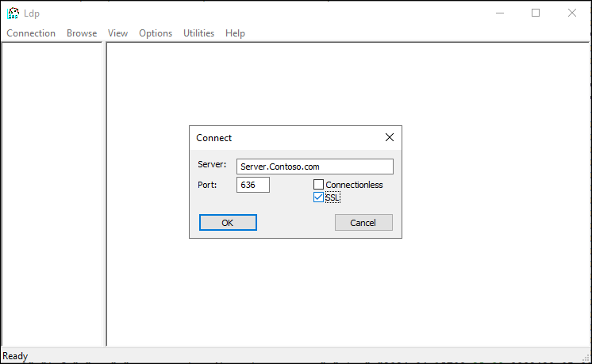The width and height of the screenshot is (592, 364).
Task: Maximize the Ldp window
Action: (x=536, y=13)
